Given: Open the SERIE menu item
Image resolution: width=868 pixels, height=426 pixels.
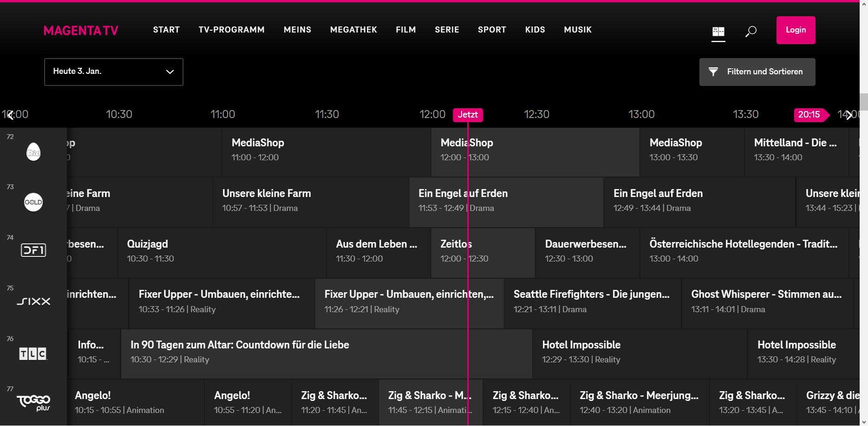Looking at the screenshot, I should point(447,30).
